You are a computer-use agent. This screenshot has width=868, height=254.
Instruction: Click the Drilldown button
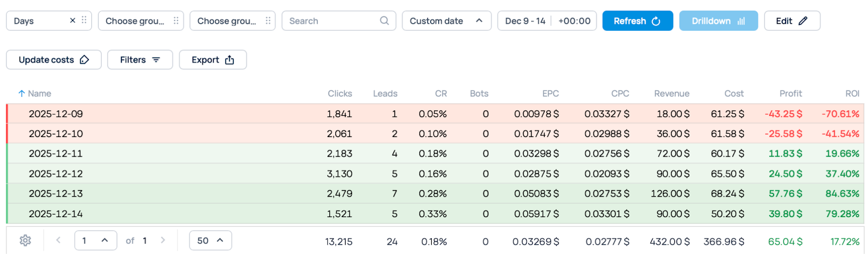point(718,21)
